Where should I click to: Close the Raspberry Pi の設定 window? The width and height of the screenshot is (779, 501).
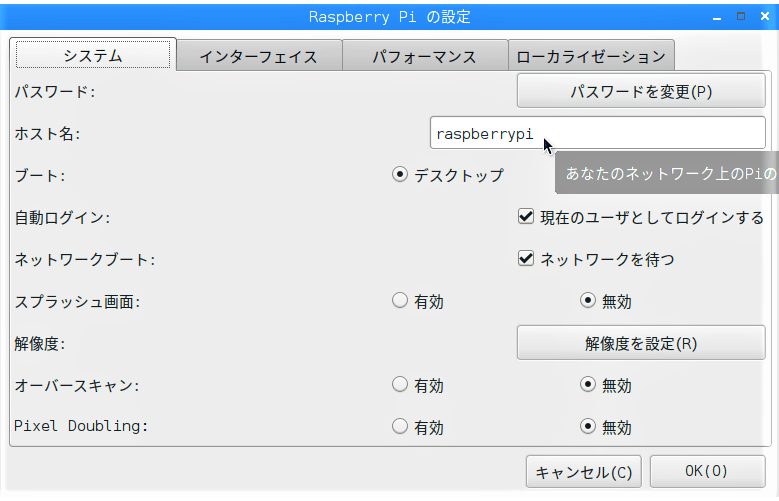[765, 16]
